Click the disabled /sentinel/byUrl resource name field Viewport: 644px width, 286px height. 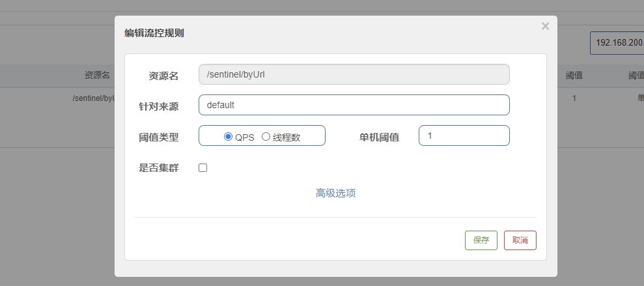tap(354, 74)
